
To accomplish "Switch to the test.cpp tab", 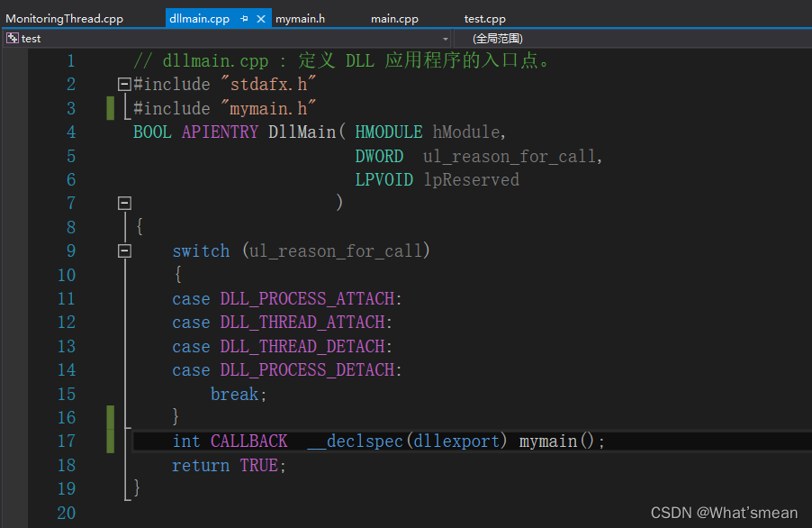I will tap(484, 18).
